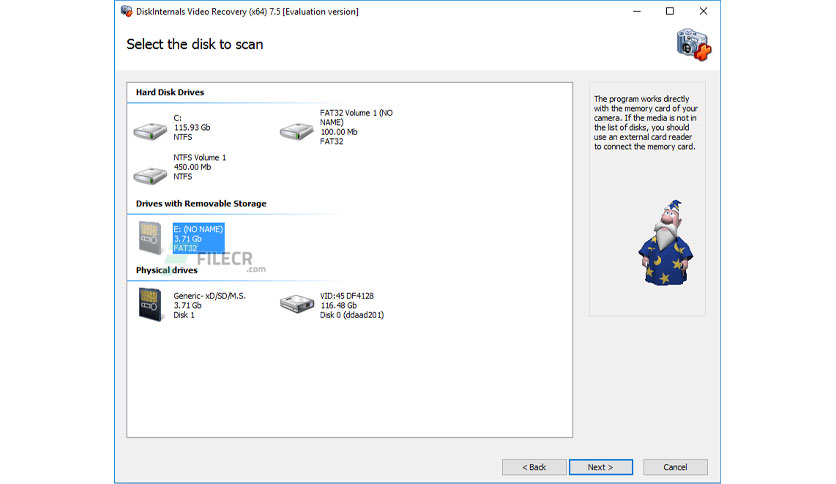Cancel the recovery wizard
This screenshot has height=484, width=836.
coord(675,467)
